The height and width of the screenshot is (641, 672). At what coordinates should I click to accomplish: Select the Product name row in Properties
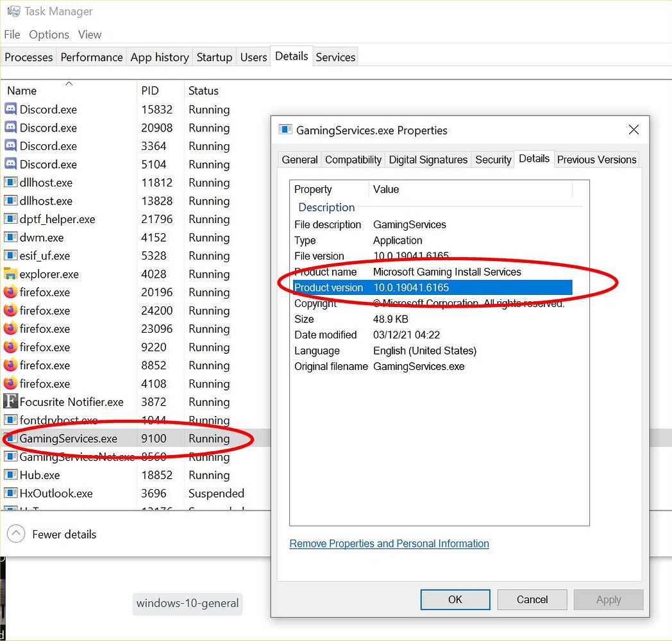(x=432, y=272)
